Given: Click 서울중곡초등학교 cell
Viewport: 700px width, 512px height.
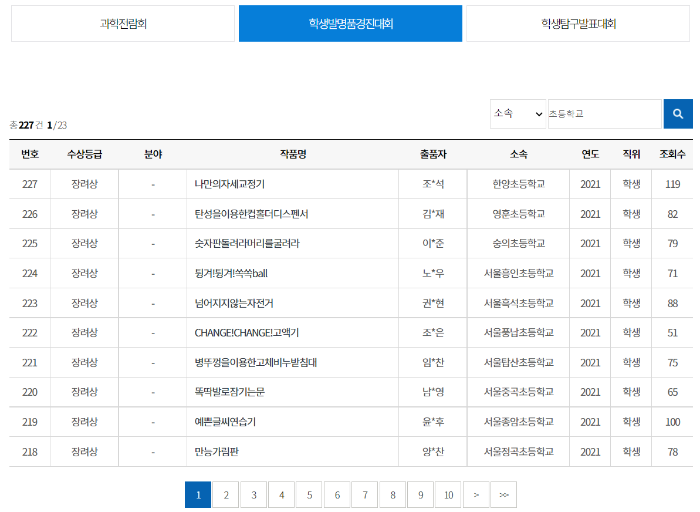Looking at the screenshot, I should 518,392.
